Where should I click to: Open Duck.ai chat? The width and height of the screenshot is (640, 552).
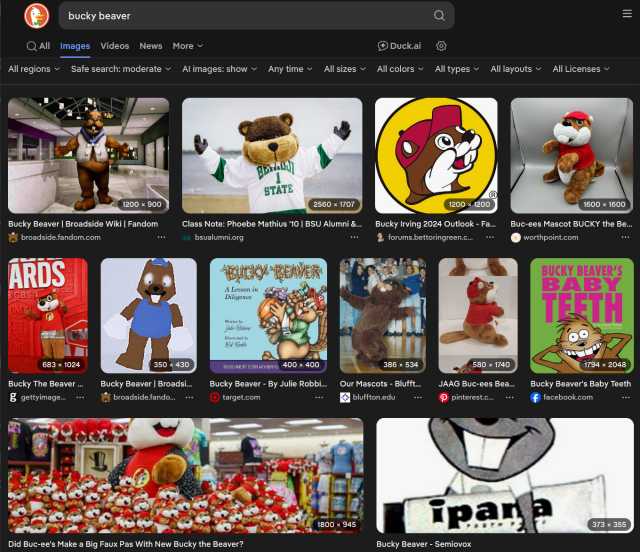399,46
